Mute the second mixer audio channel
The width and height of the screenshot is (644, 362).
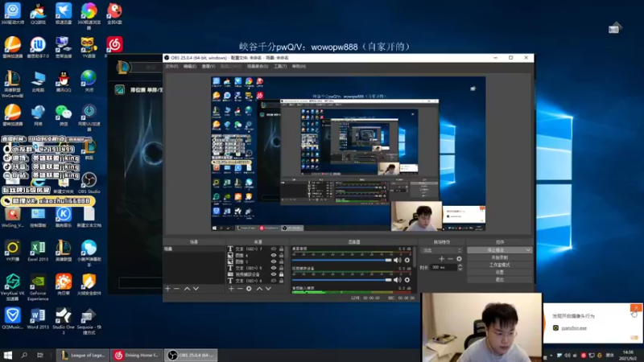coord(397,280)
